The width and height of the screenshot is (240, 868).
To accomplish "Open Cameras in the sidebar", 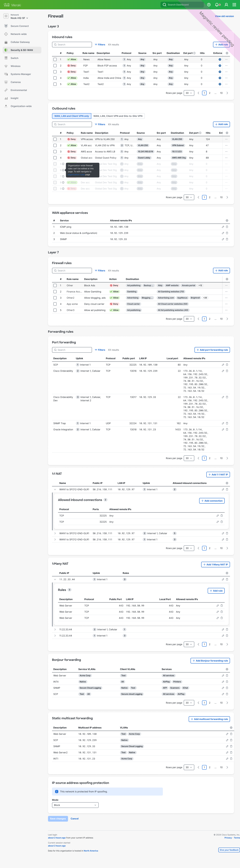I will pyautogui.click(x=22, y=82).
